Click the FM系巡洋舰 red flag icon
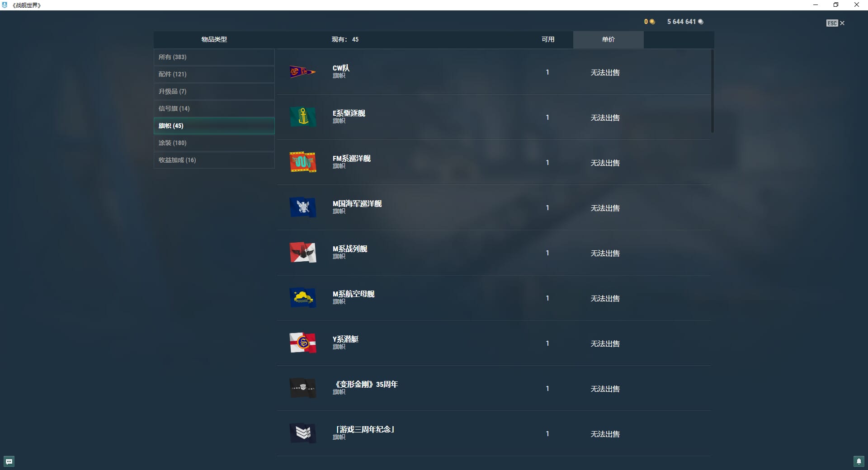 point(302,162)
